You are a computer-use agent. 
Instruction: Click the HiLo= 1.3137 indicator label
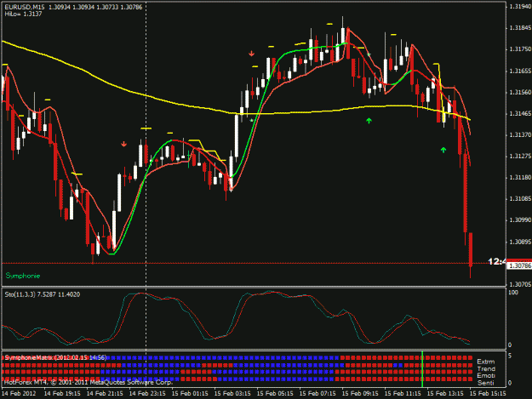[x=23, y=14]
